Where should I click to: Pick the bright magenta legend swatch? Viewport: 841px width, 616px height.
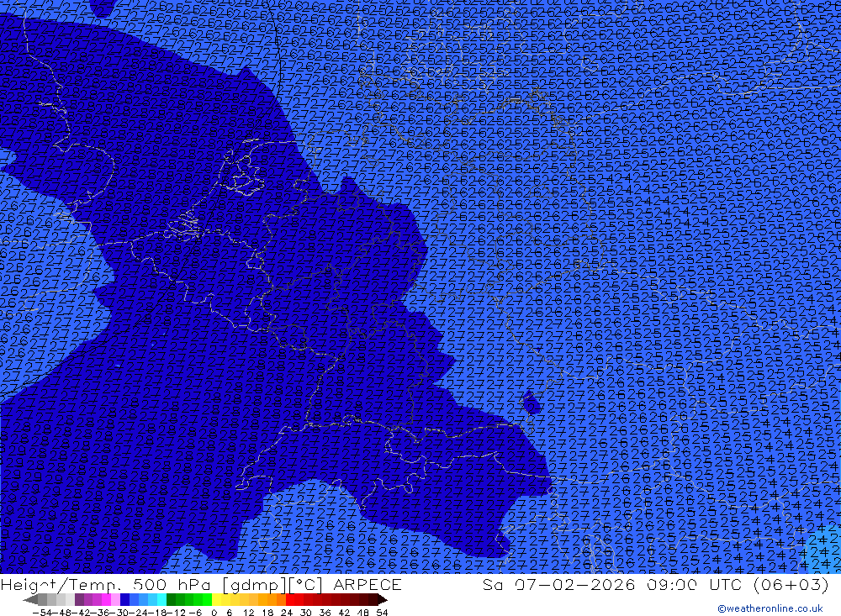tap(106, 600)
